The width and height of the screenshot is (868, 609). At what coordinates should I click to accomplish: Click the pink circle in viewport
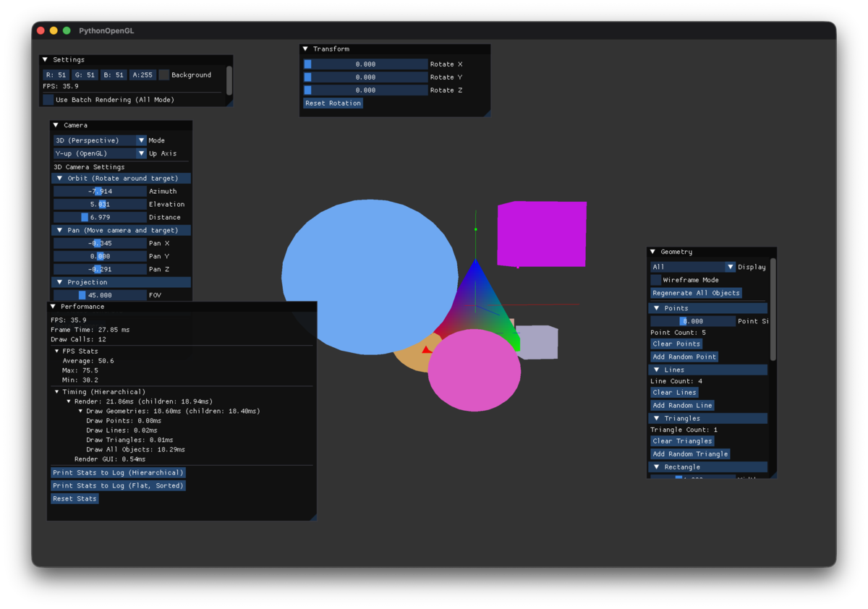coord(474,370)
